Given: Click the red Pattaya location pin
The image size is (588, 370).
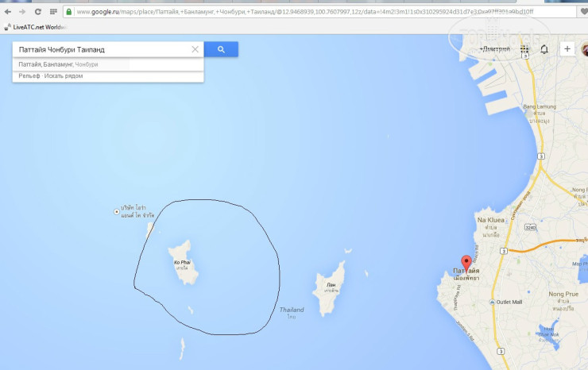Looking at the screenshot, I should click(466, 263).
